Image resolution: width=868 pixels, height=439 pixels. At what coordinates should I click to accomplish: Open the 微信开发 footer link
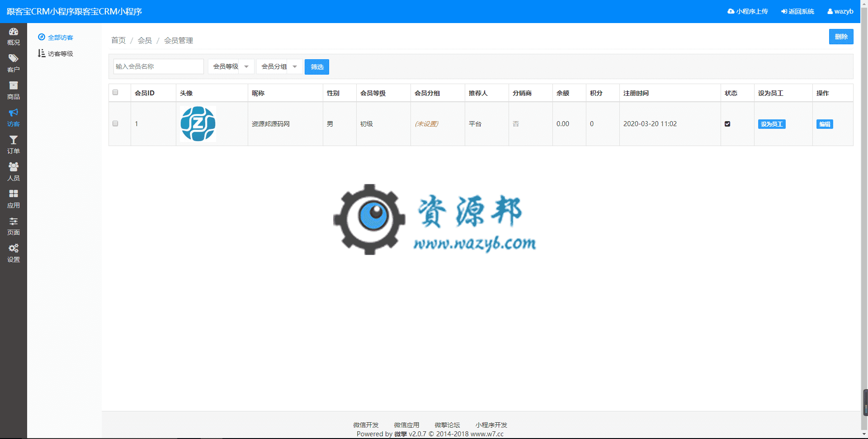pos(366,425)
